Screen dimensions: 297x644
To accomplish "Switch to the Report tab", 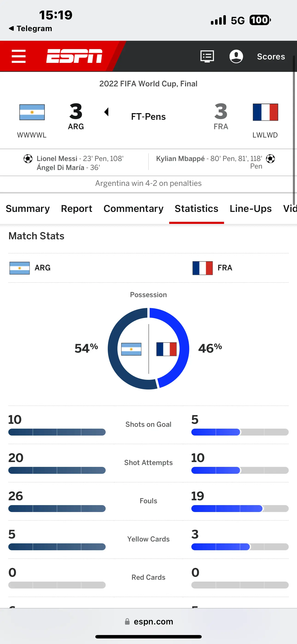I will 76,208.
